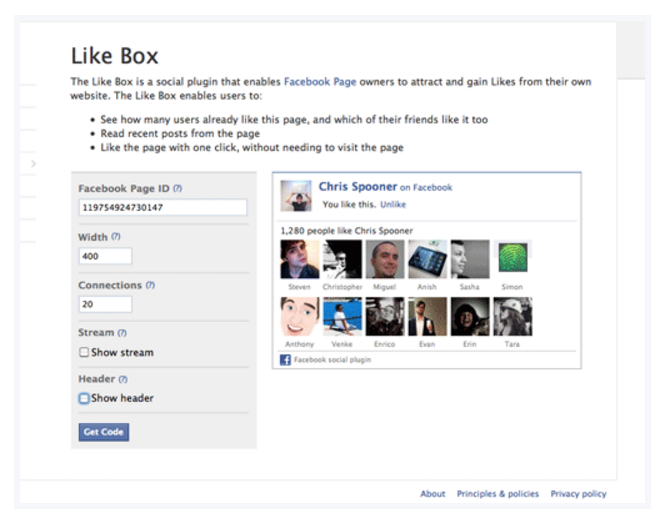Click the Get Code button
The width and height of the screenshot is (669, 524).
[x=104, y=432]
